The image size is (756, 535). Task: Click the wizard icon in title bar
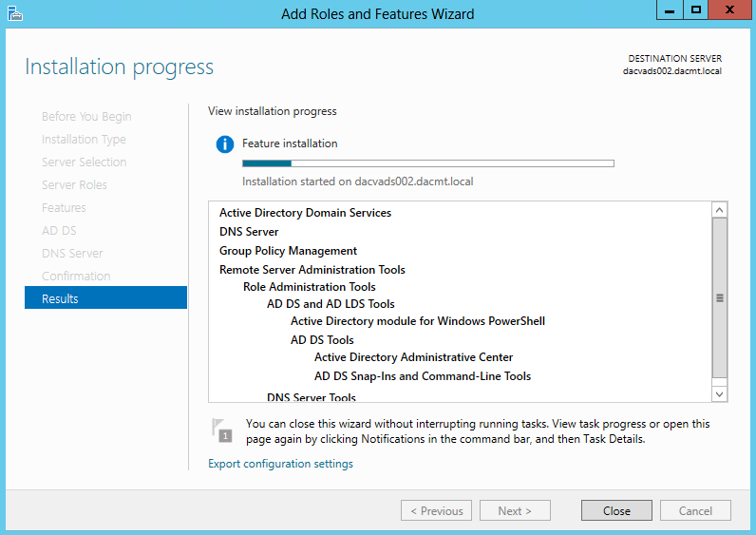[15, 13]
